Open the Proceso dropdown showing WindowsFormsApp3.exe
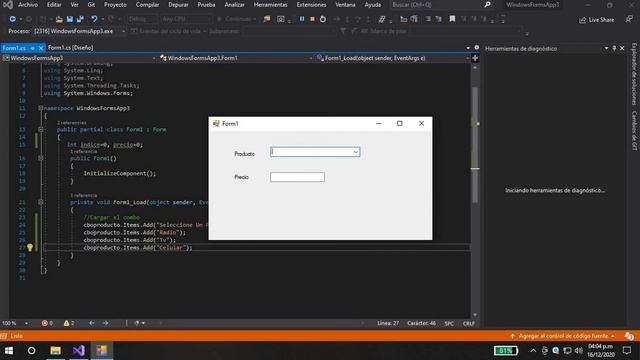640x360 pixels. pos(123,31)
